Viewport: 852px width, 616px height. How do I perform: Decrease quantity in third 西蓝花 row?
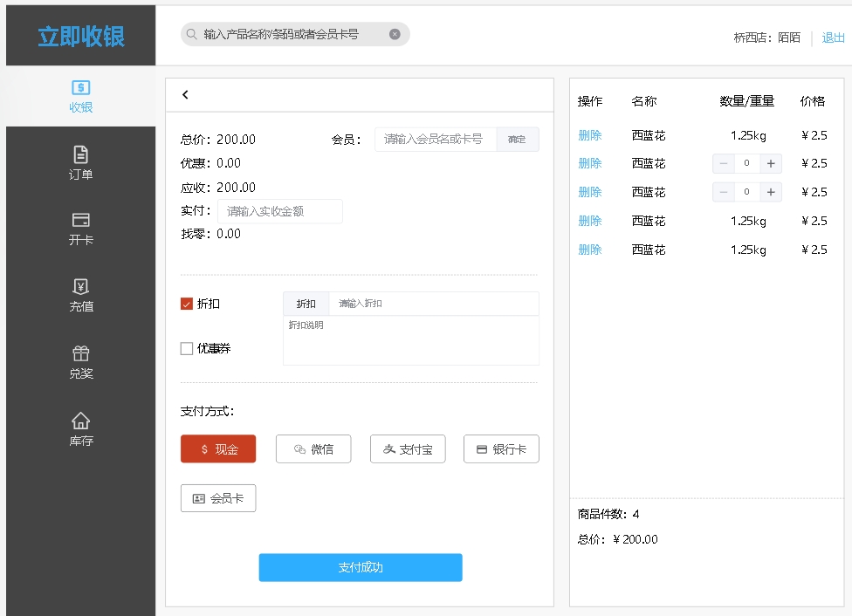(723, 192)
